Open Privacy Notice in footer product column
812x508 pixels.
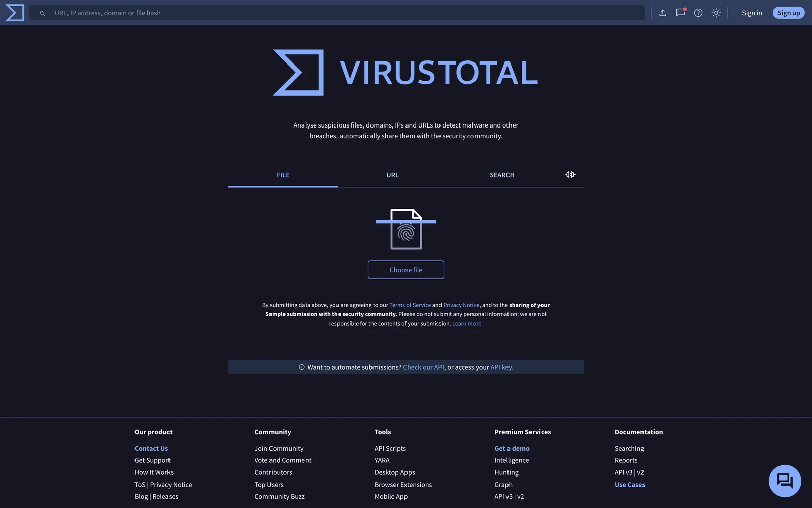tap(171, 485)
